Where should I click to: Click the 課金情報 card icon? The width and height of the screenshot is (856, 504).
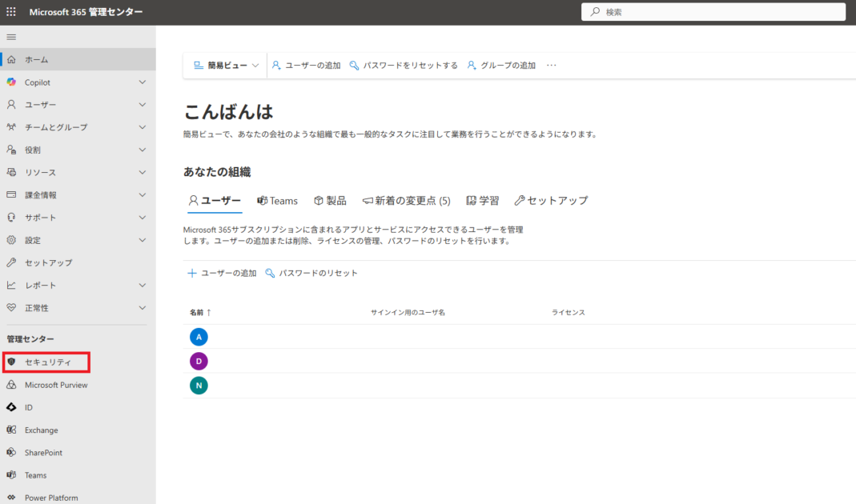[x=11, y=194]
